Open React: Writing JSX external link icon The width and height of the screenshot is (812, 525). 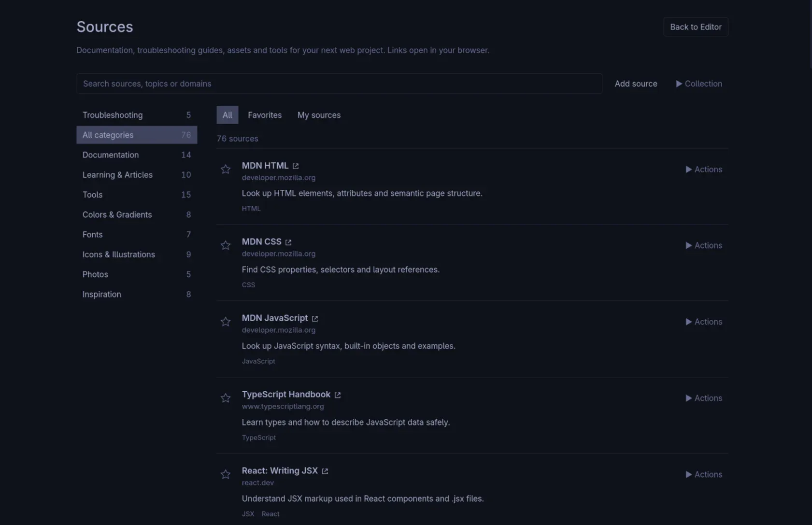[325, 471]
